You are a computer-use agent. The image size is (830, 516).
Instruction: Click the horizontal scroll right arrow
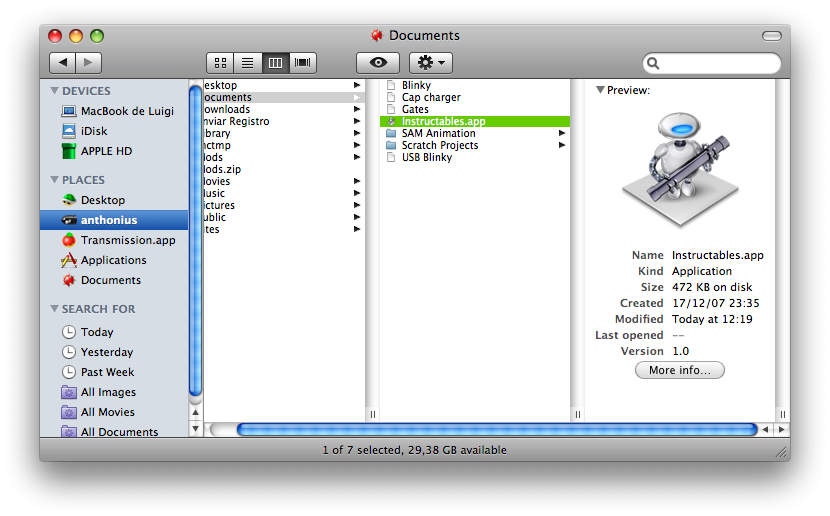tap(781, 430)
